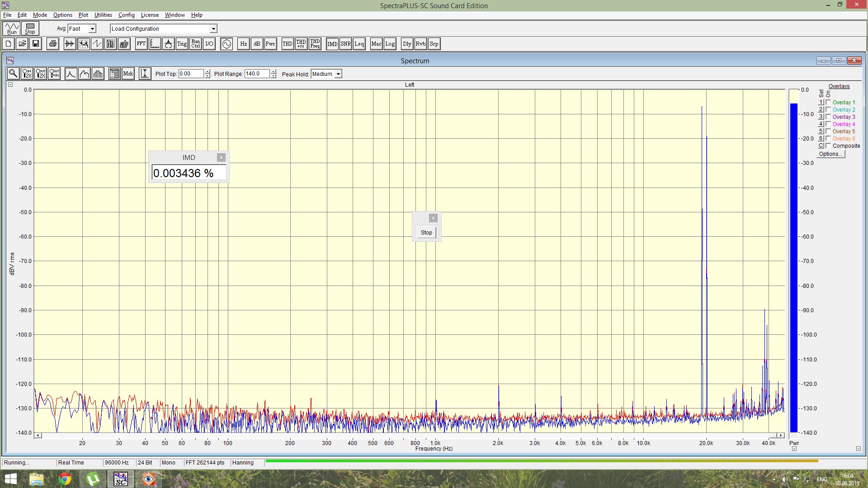
Task: Click the Run button with sine wave
Action: 12,28
